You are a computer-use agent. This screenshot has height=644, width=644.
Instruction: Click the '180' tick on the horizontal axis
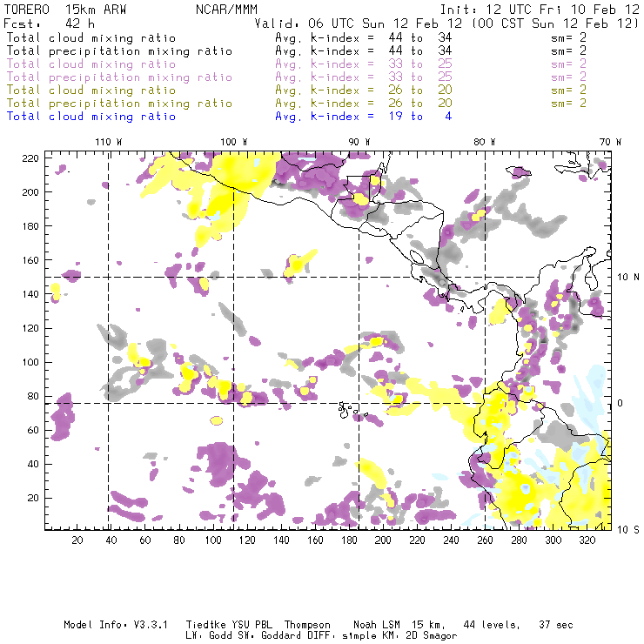click(349, 540)
